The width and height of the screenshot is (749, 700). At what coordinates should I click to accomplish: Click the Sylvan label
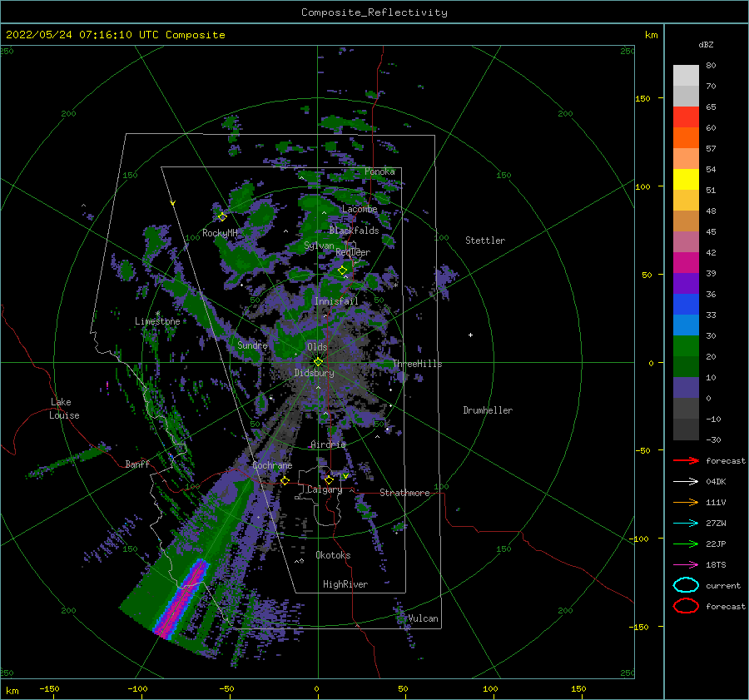(x=319, y=246)
